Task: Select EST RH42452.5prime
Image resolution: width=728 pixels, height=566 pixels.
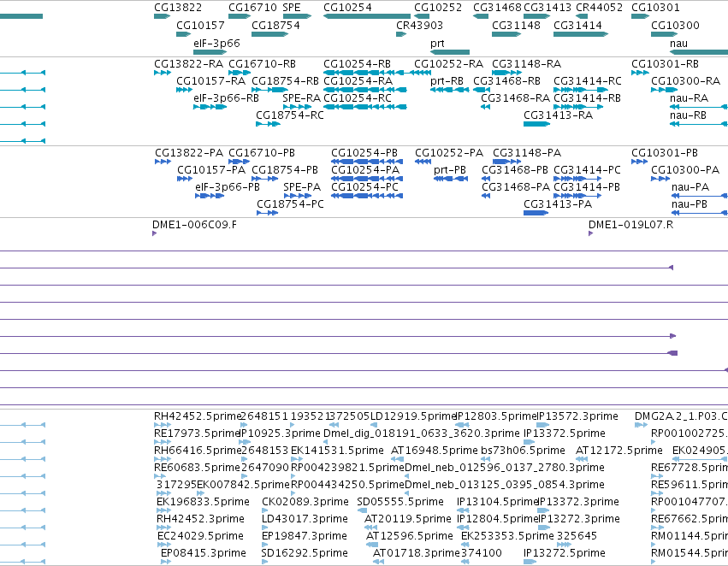Action: 163,424
